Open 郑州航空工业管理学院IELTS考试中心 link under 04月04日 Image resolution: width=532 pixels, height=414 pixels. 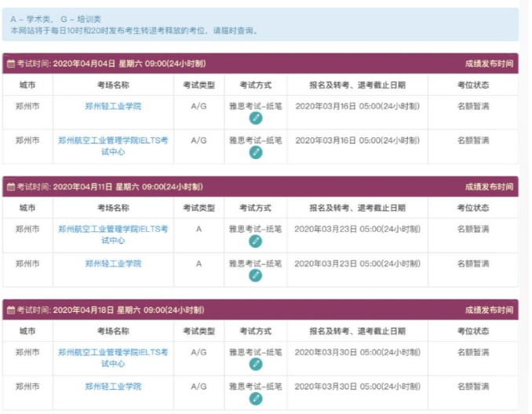[113, 146]
